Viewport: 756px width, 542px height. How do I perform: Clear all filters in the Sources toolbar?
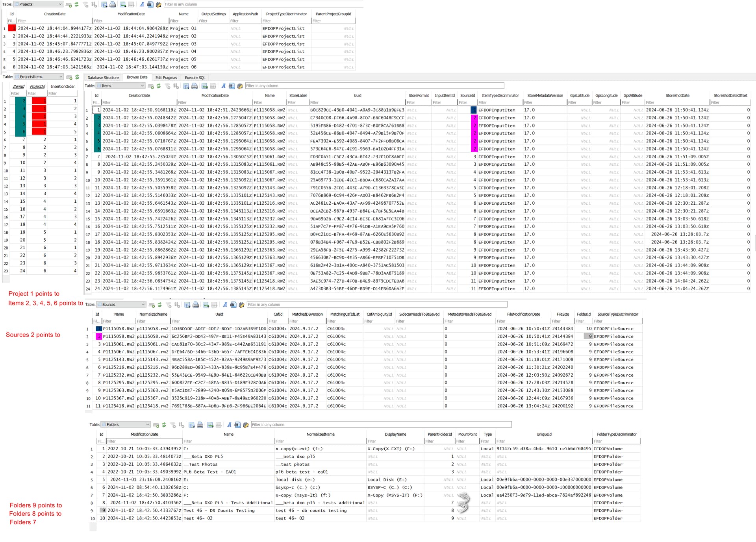169,305
